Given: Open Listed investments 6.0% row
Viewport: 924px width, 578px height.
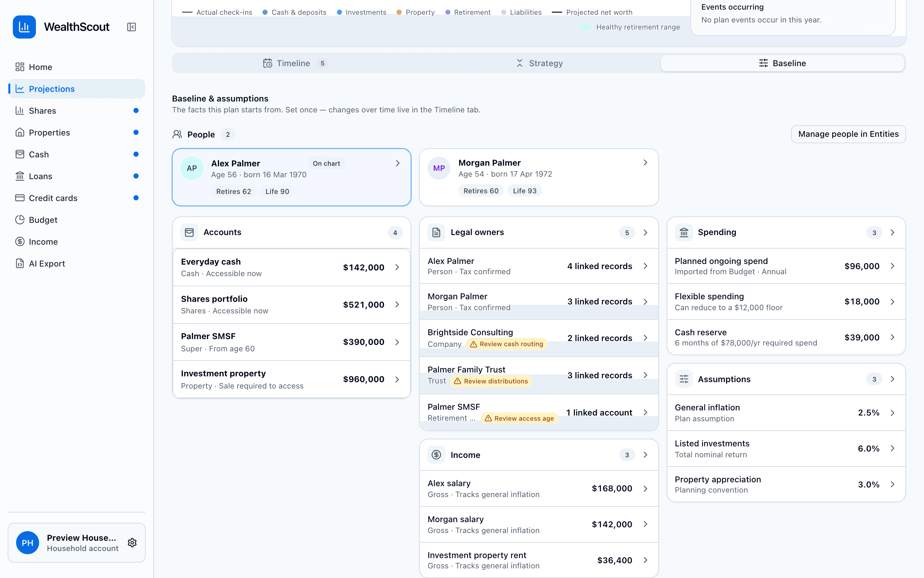Looking at the screenshot, I should [786, 449].
